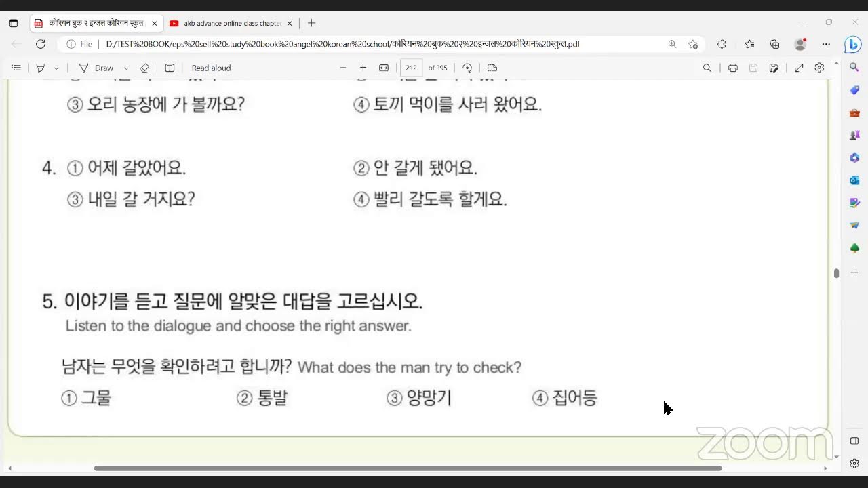Start Read aloud
Screen dimensions: 868x488
[211, 68]
